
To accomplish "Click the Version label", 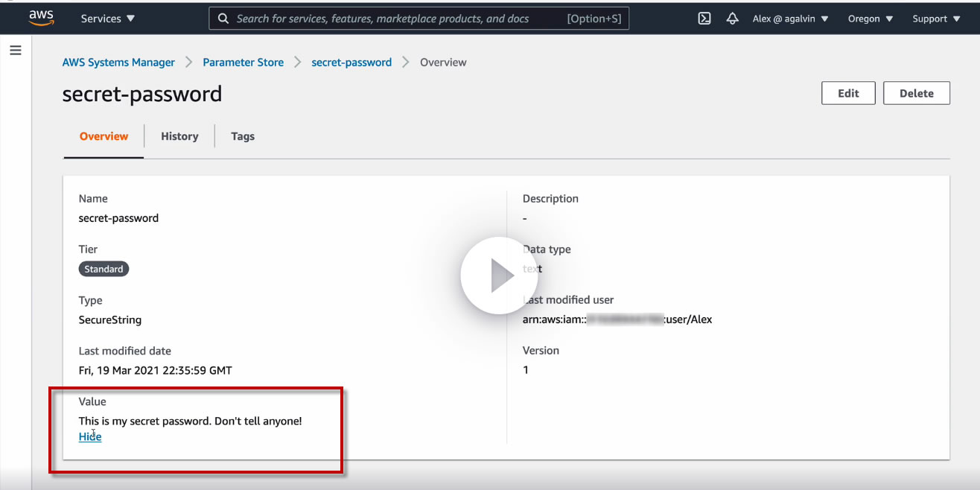I will (x=541, y=350).
